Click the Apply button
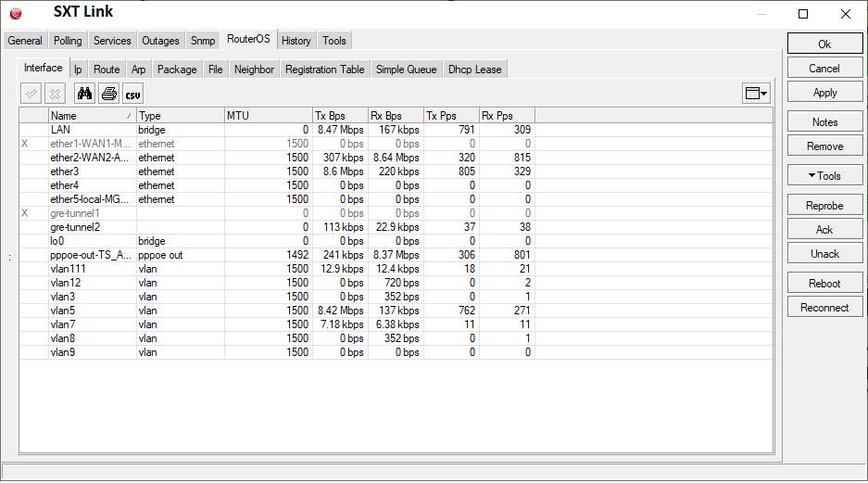The height and width of the screenshot is (483, 868). click(x=824, y=93)
